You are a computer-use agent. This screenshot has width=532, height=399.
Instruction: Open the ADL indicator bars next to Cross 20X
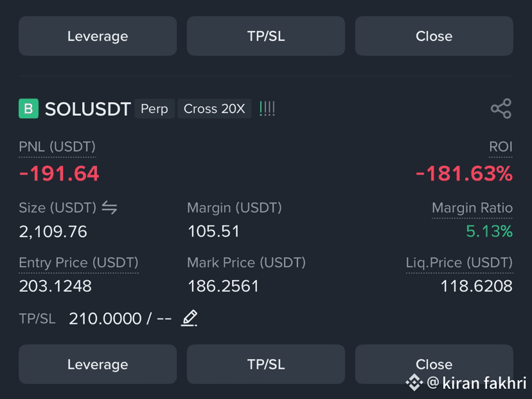[x=267, y=109]
